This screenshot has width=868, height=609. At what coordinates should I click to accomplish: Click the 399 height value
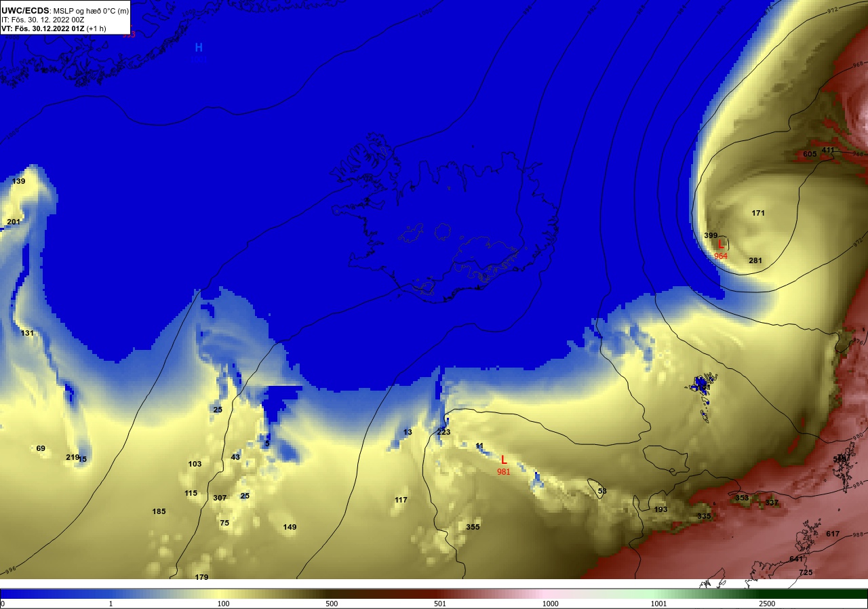click(x=711, y=236)
